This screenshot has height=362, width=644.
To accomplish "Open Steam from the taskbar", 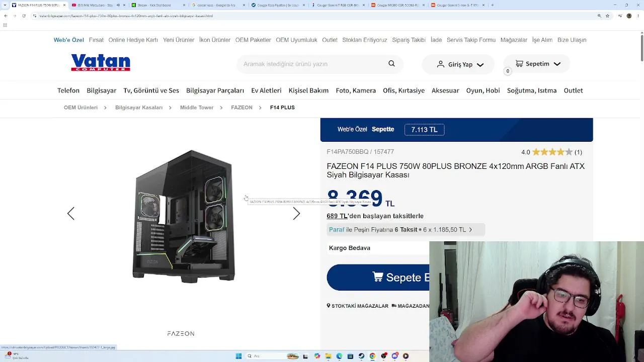I will pos(361,356).
